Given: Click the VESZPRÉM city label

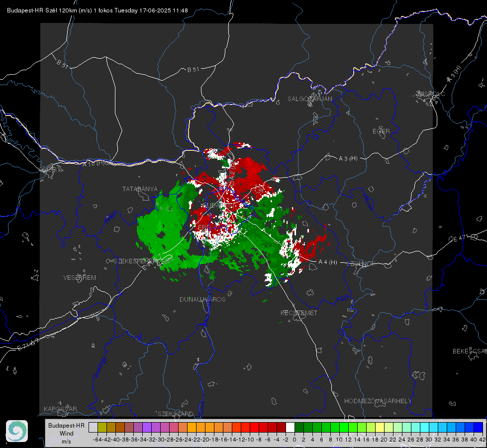Looking at the screenshot, I should pyautogui.click(x=80, y=277).
